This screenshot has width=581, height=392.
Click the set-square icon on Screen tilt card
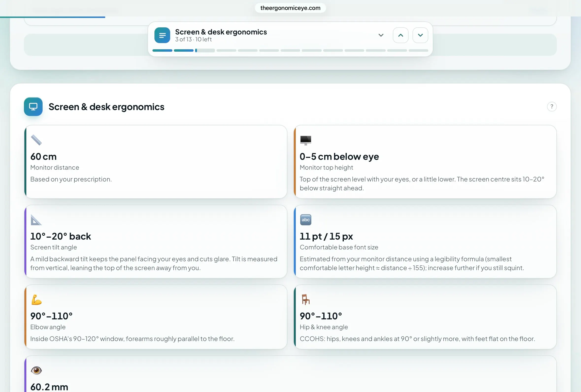(36, 220)
